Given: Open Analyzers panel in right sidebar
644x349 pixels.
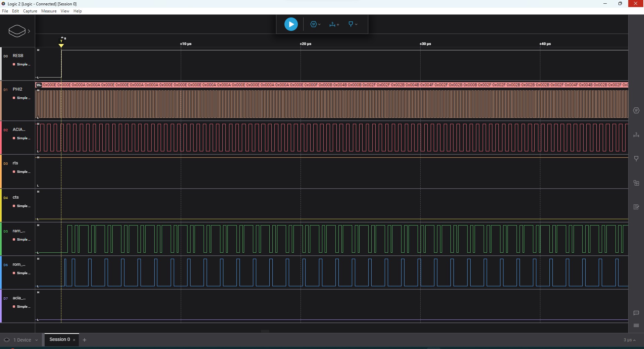Looking at the screenshot, I should pos(636,110).
